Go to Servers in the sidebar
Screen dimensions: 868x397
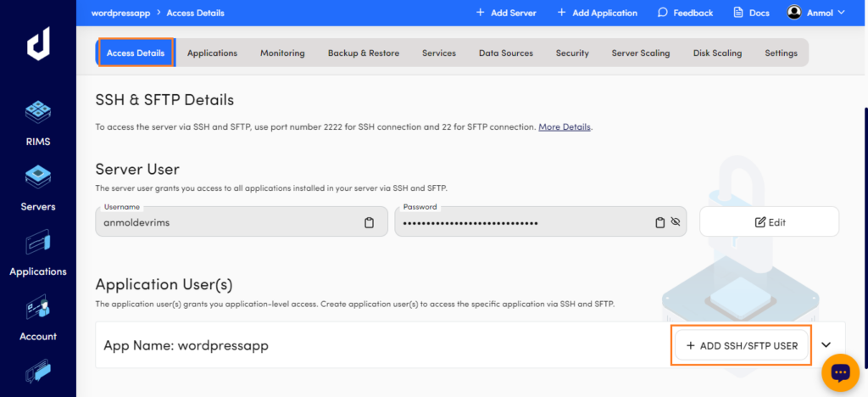point(37,177)
